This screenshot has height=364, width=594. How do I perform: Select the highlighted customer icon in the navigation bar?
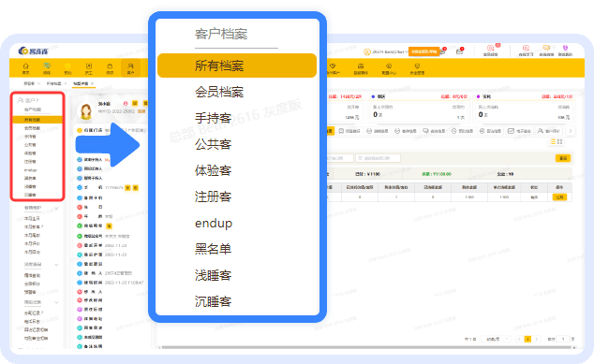130,67
